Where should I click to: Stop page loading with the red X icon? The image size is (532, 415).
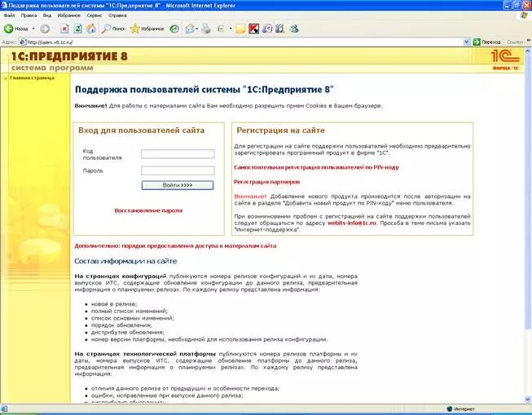click(64, 29)
